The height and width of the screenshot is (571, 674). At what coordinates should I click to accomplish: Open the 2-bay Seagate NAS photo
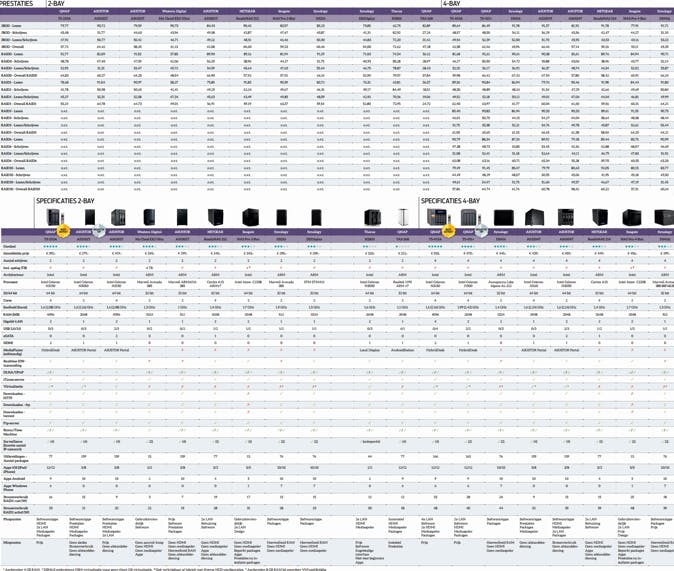(250, 217)
